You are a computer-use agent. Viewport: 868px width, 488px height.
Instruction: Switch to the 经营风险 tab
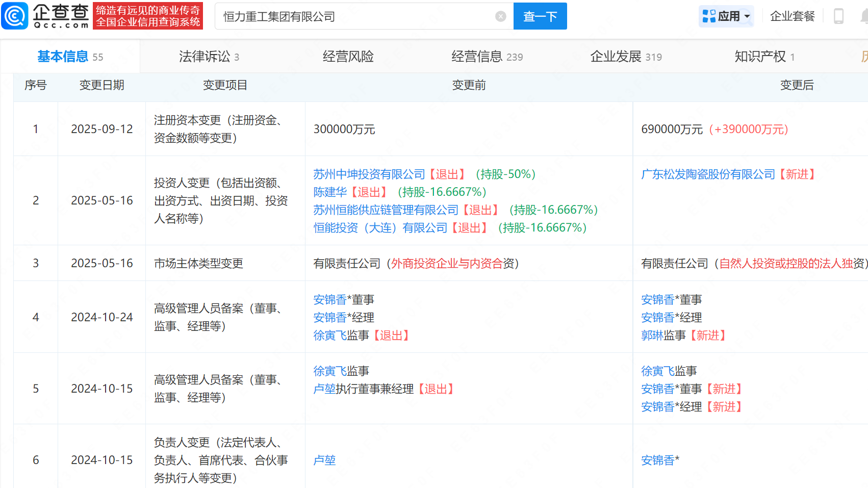tap(348, 57)
